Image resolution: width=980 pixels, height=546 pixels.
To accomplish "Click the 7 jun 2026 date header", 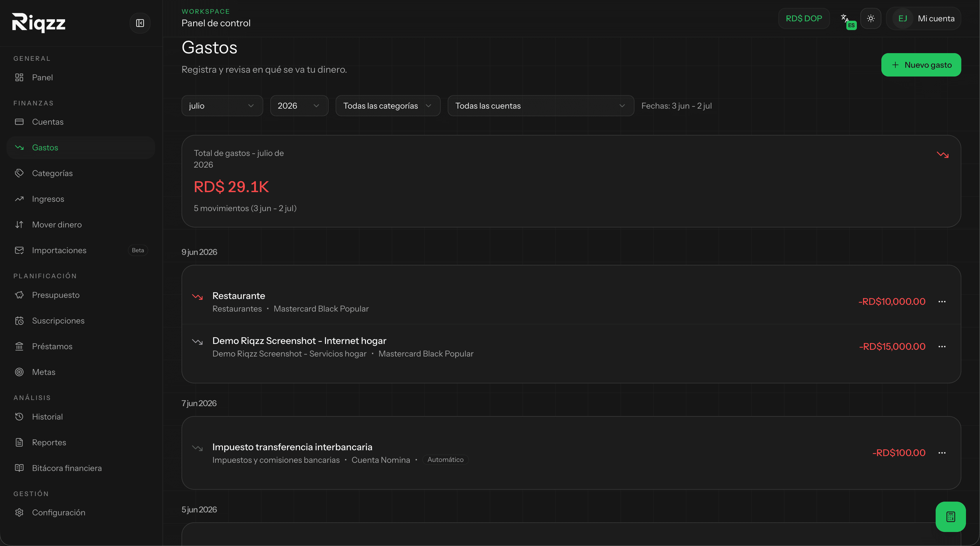I will click(199, 403).
